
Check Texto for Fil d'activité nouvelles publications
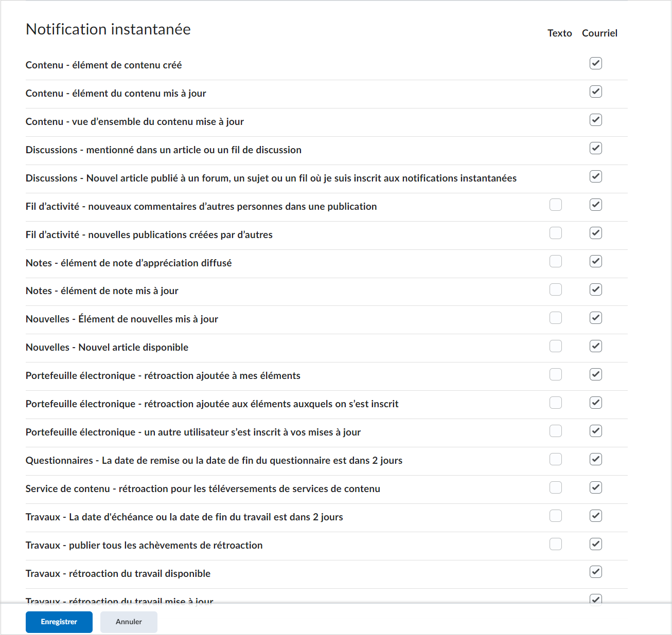[555, 233]
